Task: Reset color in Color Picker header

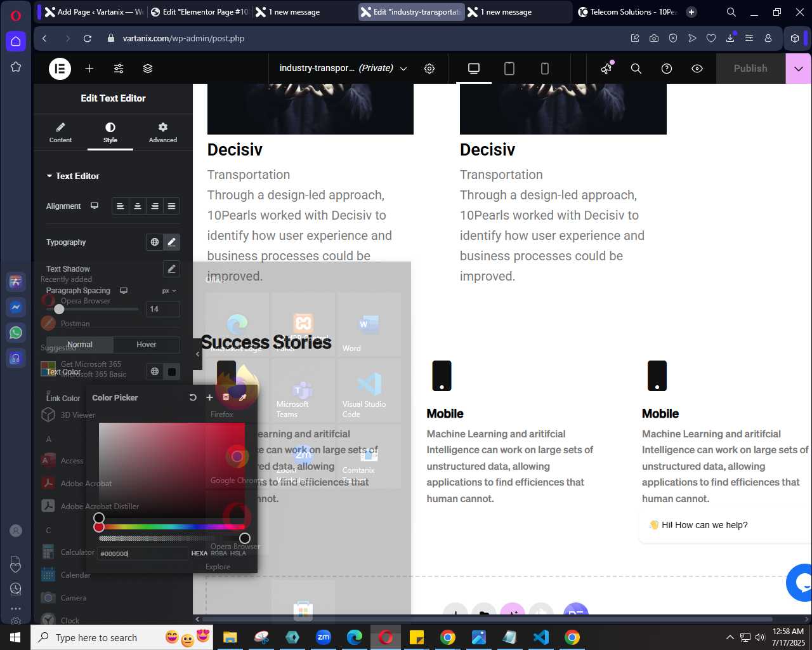Action: (x=193, y=397)
